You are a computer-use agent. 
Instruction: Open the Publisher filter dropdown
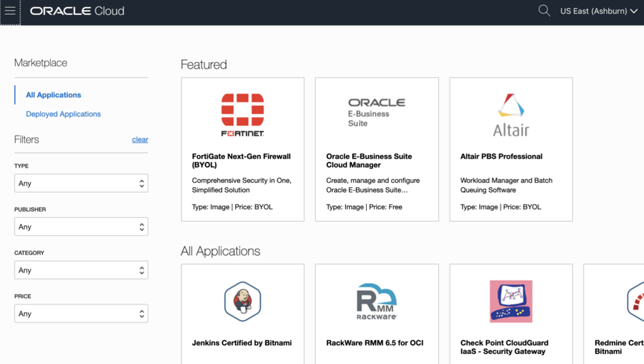pyautogui.click(x=81, y=227)
